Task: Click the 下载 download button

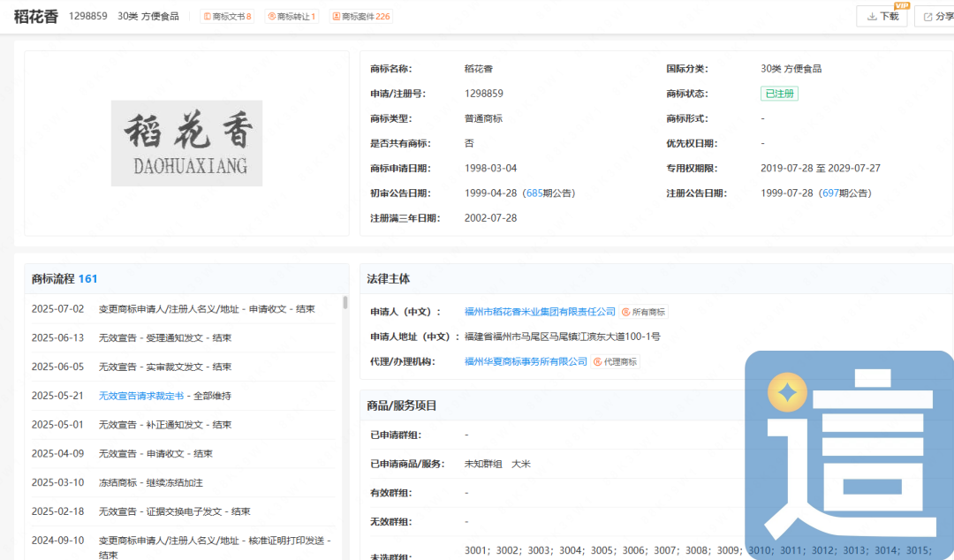Action: pyautogui.click(x=882, y=17)
